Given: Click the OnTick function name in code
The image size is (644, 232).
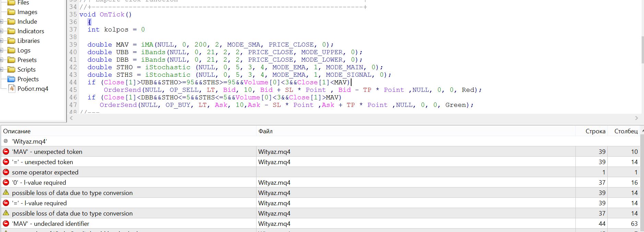Looking at the screenshot, I should [112, 14].
